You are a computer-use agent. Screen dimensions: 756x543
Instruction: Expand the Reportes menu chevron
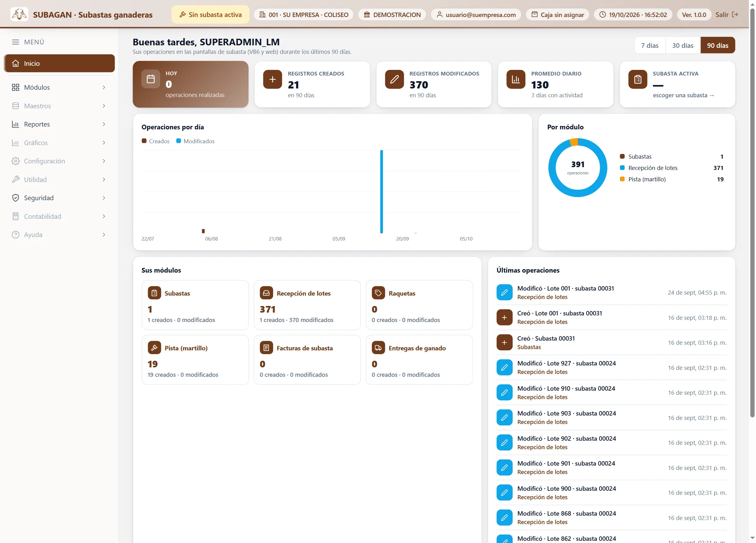pyautogui.click(x=104, y=124)
